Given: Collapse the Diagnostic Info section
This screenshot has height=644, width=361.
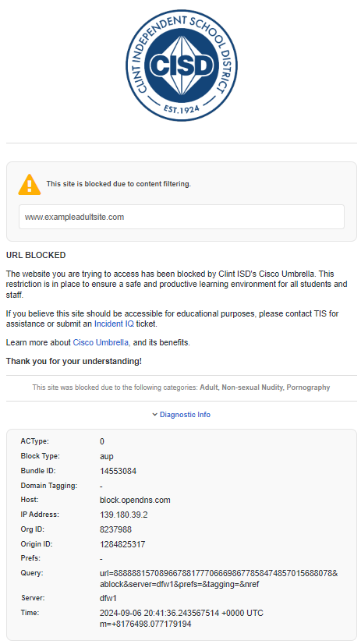Looking at the screenshot, I should (x=181, y=415).
